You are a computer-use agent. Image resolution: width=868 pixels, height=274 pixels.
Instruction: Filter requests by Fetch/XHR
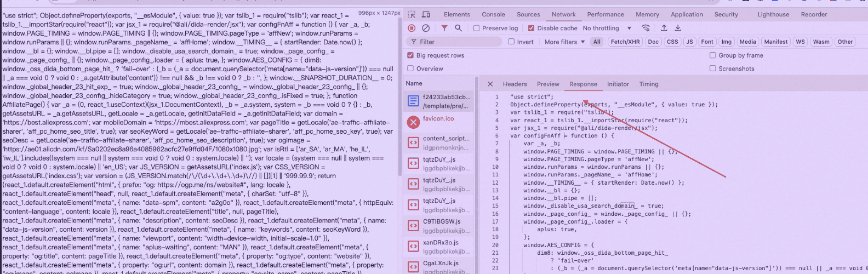pos(625,42)
